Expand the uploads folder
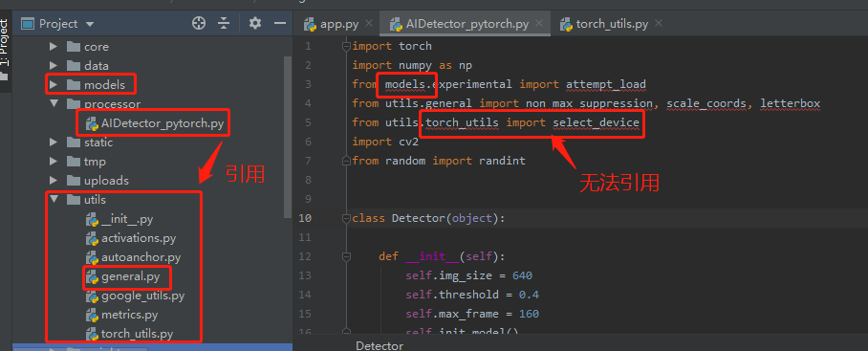Viewport: 868px width, 351px height. click(x=54, y=181)
